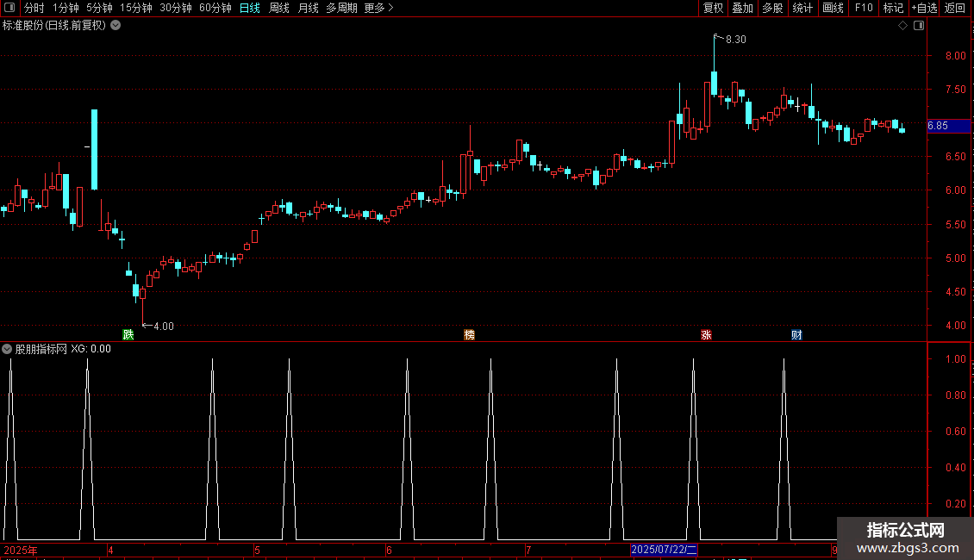Select the 30分钟 period
The width and height of the screenshot is (974, 560).
pos(175,8)
